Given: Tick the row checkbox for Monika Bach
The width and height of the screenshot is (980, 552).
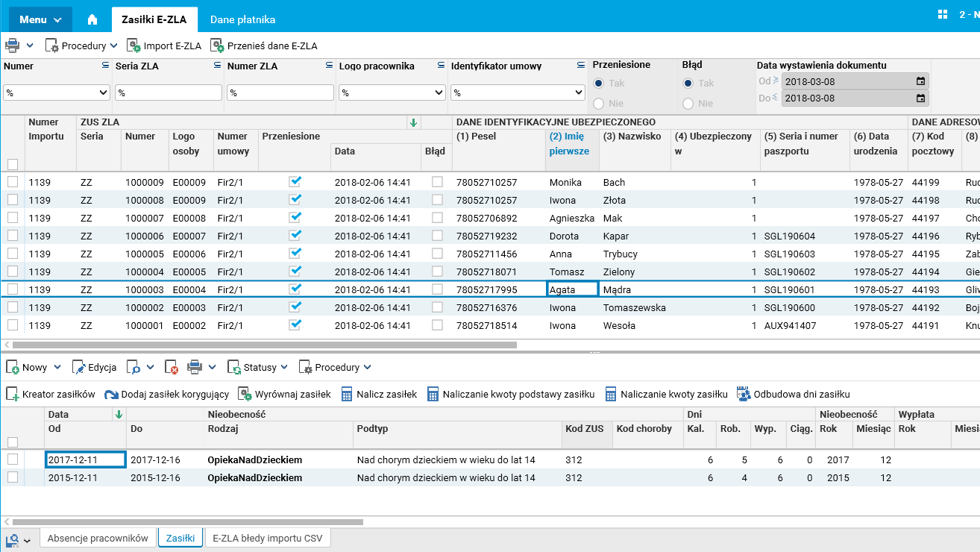Looking at the screenshot, I should point(13,182).
